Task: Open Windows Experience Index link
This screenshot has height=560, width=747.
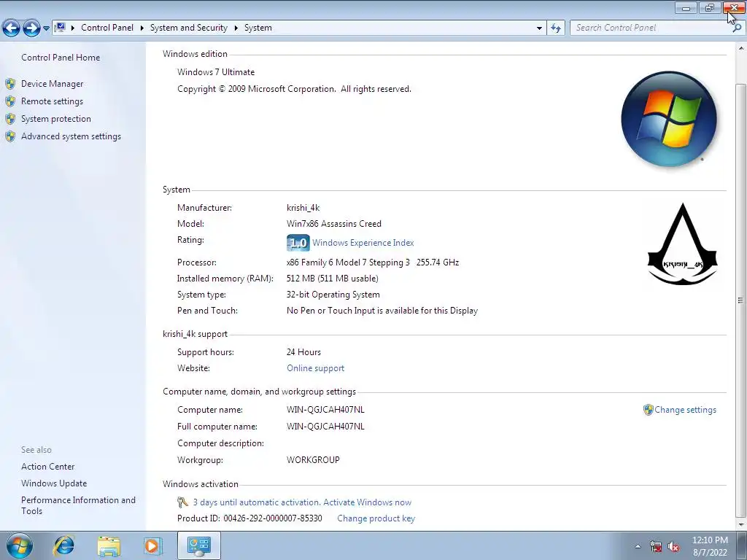Action: (x=363, y=243)
